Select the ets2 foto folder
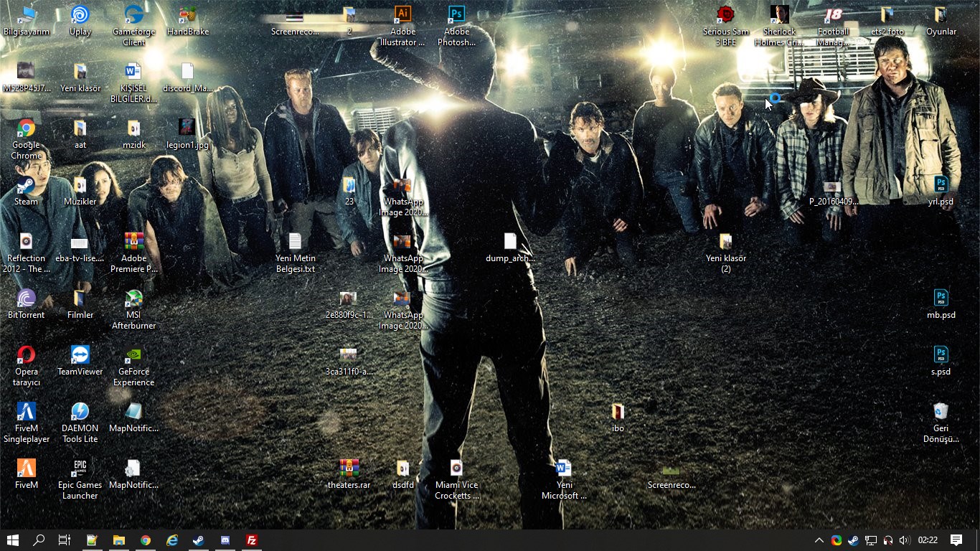The image size is (980, 551). [x=887, y=21]
